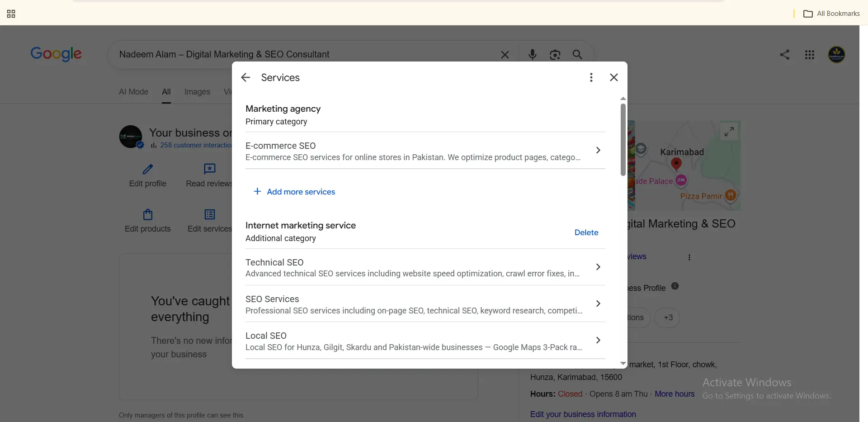Open the Local SEO service row

point(425,341)
